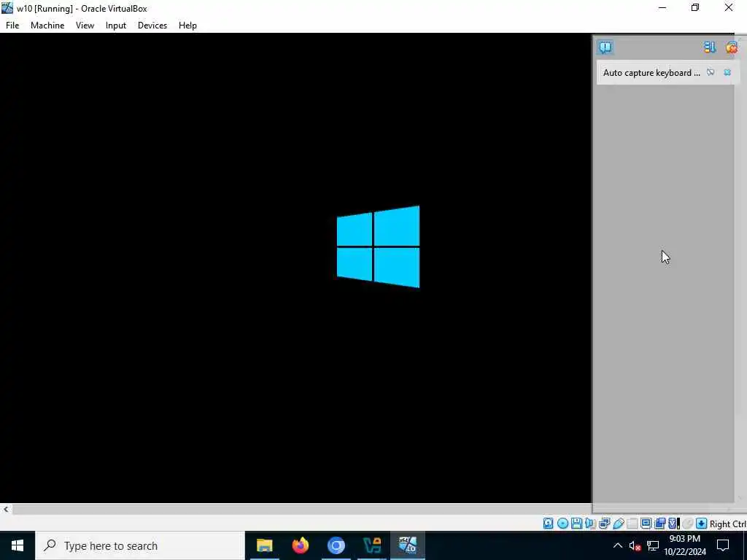Click the mouse integration indicator in status bar
The image size is (747, 560).
687,524
